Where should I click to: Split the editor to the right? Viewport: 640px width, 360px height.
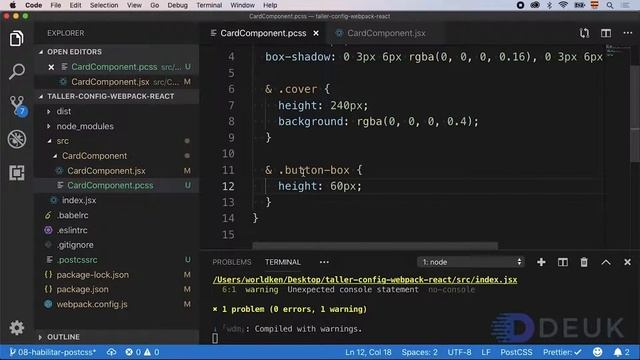(606, 33)
